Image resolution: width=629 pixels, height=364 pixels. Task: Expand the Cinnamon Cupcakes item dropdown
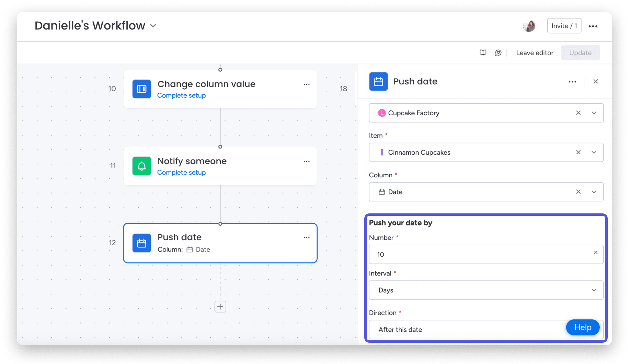pos(594,152)
